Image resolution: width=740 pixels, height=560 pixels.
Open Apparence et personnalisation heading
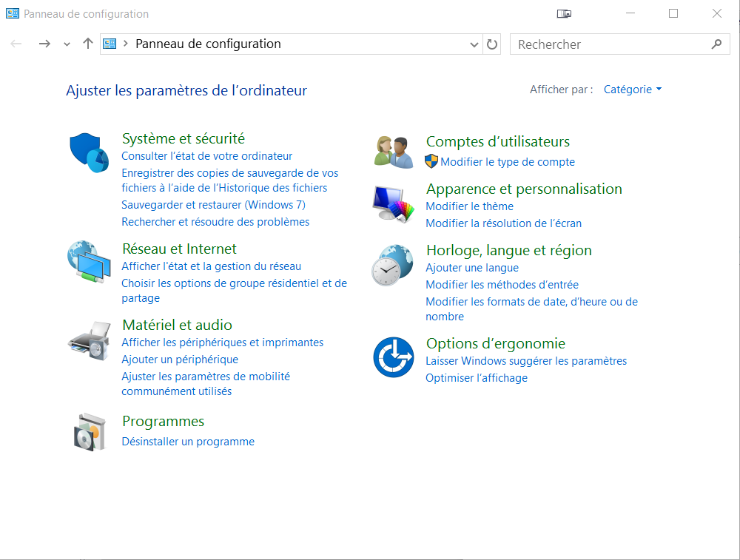[x=524, y=189]
